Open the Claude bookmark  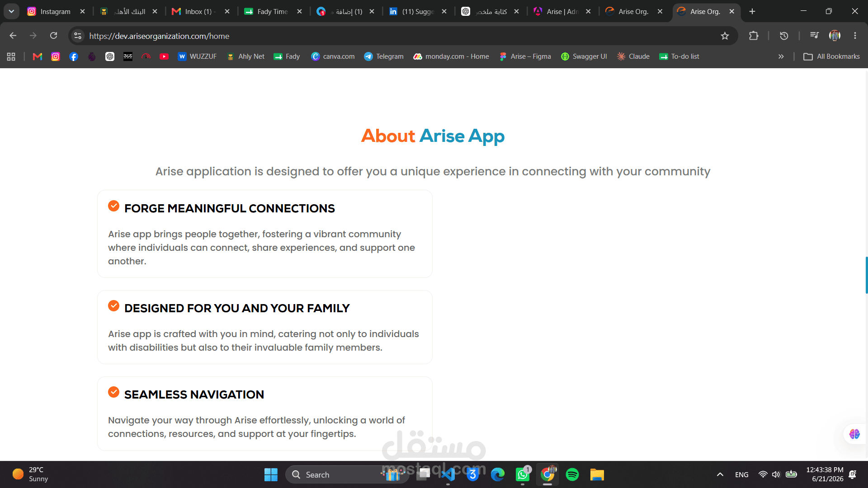point(633,56)
